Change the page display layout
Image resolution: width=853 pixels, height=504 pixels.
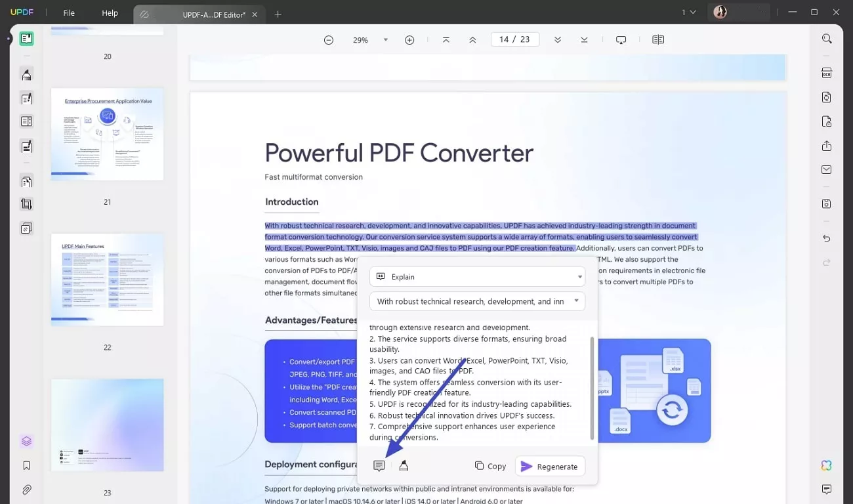point(658,40)
